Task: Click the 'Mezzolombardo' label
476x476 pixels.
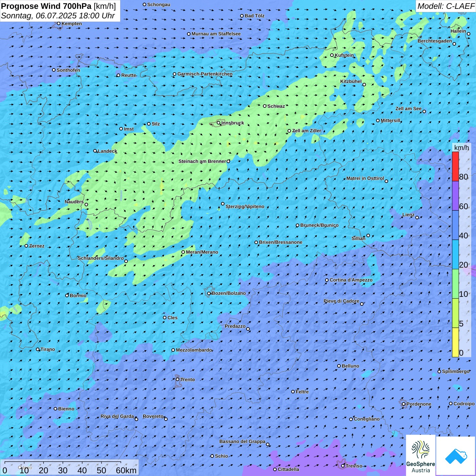Action: [x=194, y=350]
